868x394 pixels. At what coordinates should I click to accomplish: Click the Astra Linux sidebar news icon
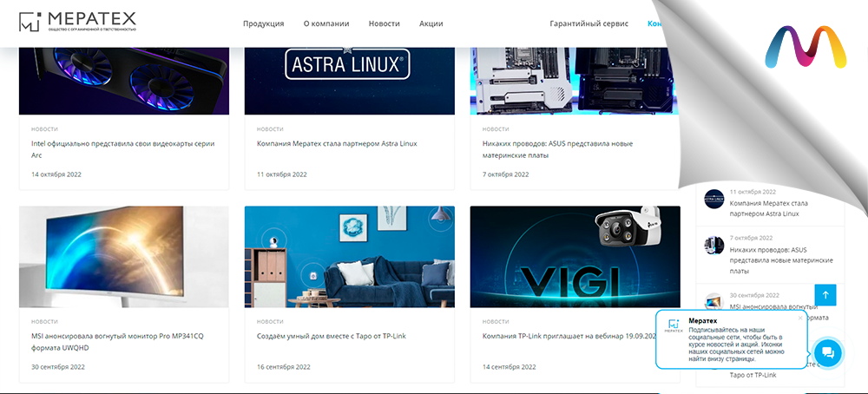(x=714, y=199)
